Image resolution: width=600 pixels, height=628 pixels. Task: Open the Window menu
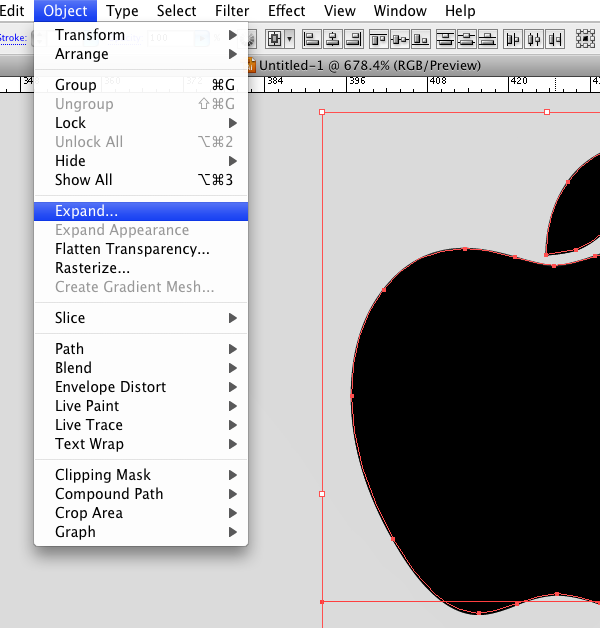[x=400, y=11]
